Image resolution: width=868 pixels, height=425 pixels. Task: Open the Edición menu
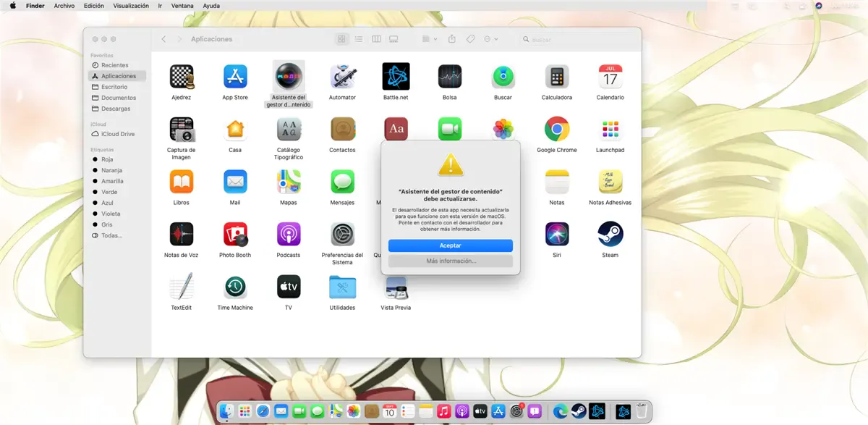pos(94,6)
